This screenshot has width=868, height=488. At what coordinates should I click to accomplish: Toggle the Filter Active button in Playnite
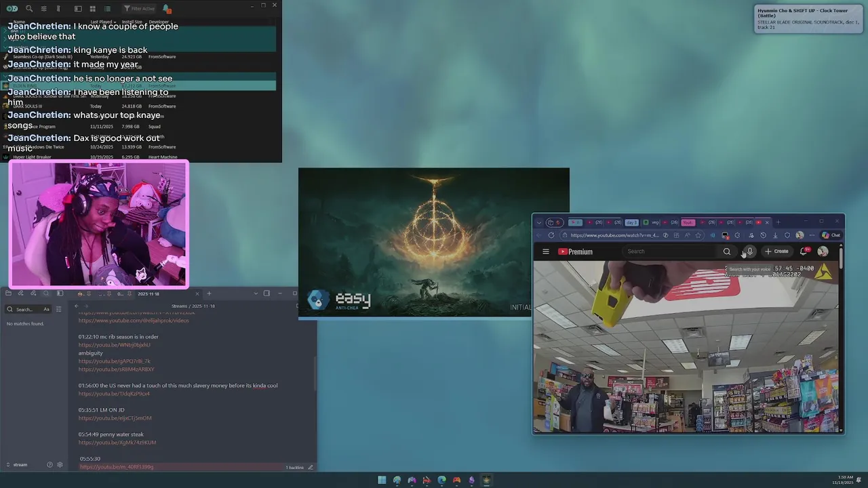click(x=140, y=9)
